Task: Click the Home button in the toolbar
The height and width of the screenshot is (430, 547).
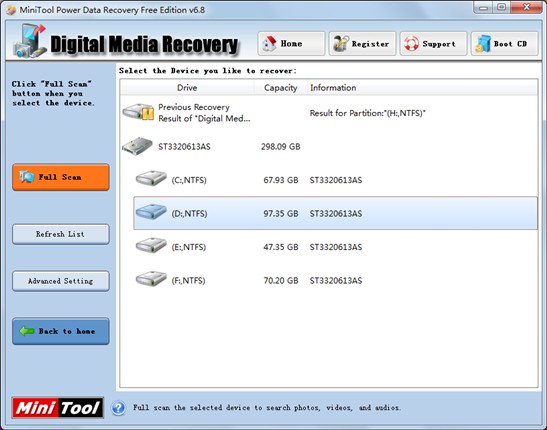Action: (x=291, y=44)
